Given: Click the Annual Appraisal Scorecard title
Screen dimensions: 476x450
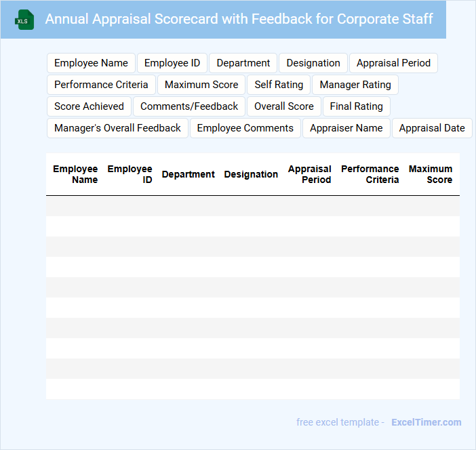Looking at the screenshot, I should click(x=239, y=19).
